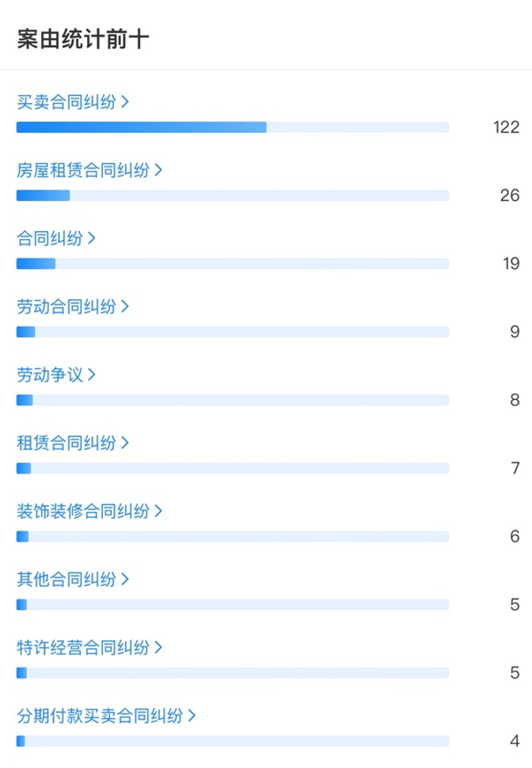Click the progress bar under 买卖合同纠纷
532x768 pixels.
(232, 127)
